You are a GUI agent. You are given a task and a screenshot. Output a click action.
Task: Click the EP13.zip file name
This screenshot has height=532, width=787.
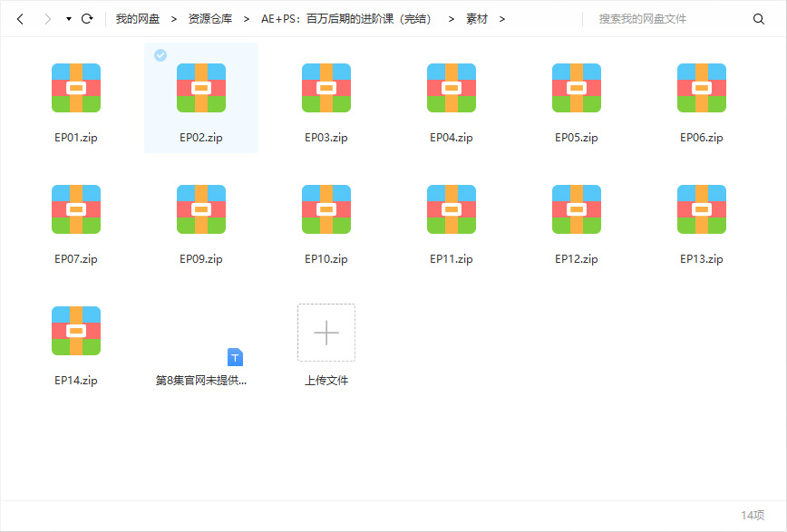click(x=702, y=259)
